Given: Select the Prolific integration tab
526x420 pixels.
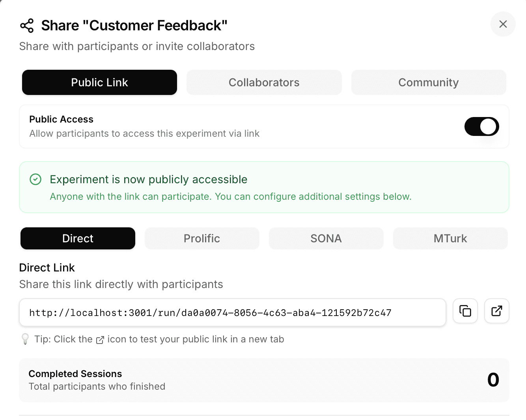Looking at the screenshot, I should 201,238.
